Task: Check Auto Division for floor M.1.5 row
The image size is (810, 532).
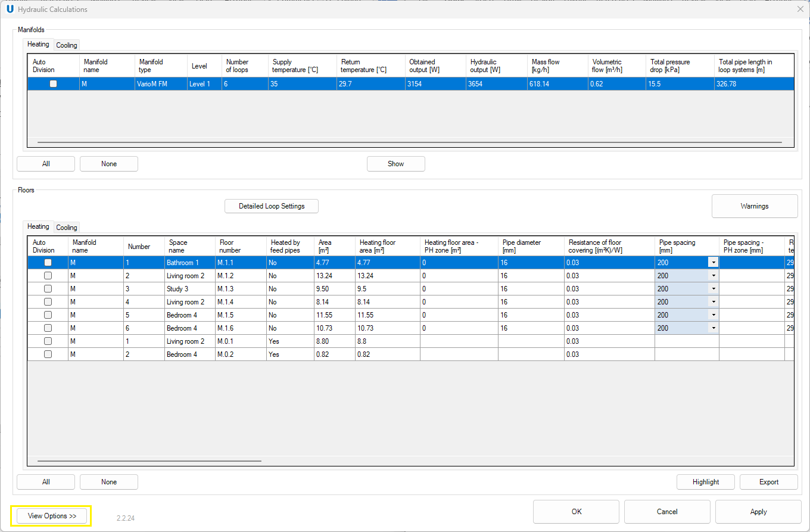Action: (48, 315)
